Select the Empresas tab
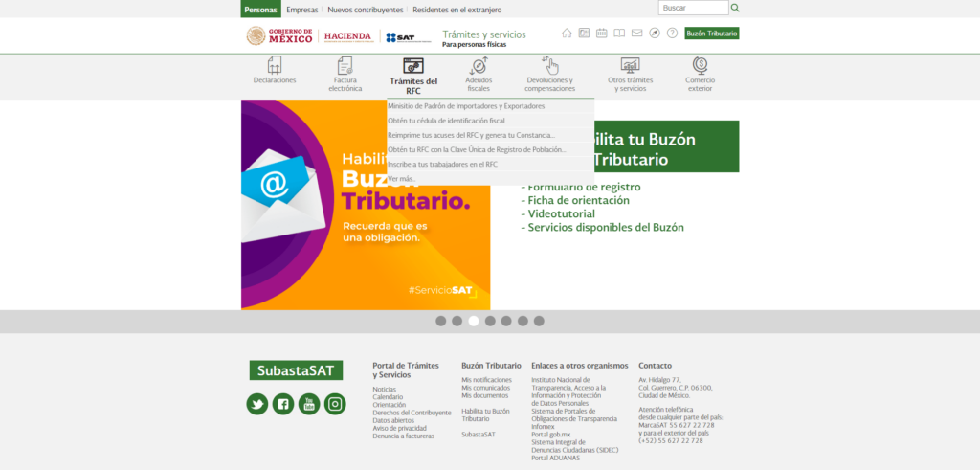Screen dimensions: 980x470 (x=301, y=10)
